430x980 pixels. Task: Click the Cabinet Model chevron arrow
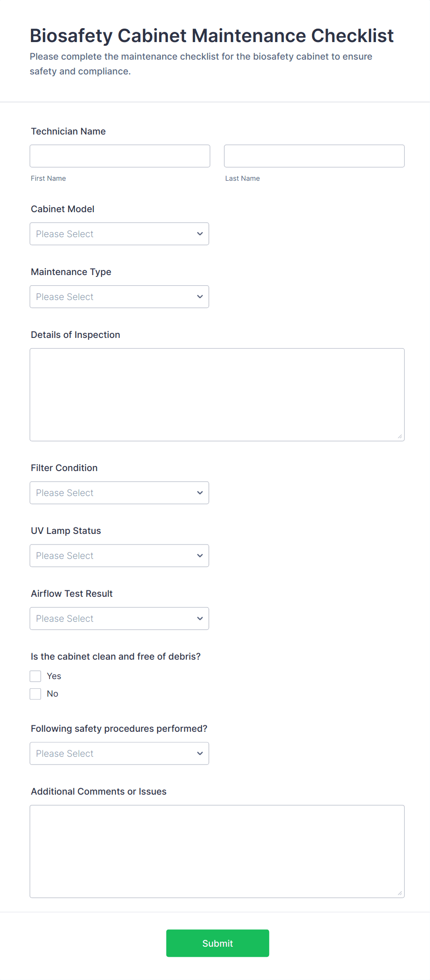click(x=200, y=234)
